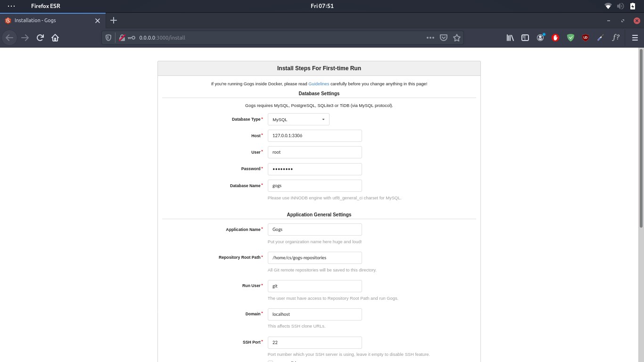Viewport: 644px width, 362px height.
Task: Click the volume speaker icon
Action: pyautogui.click(x=620, y=6)
